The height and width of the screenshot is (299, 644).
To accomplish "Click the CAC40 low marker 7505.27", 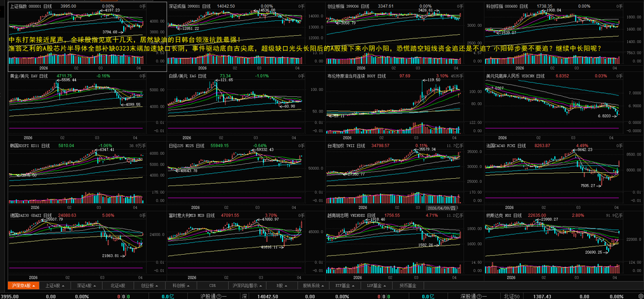I will point(588,186).
